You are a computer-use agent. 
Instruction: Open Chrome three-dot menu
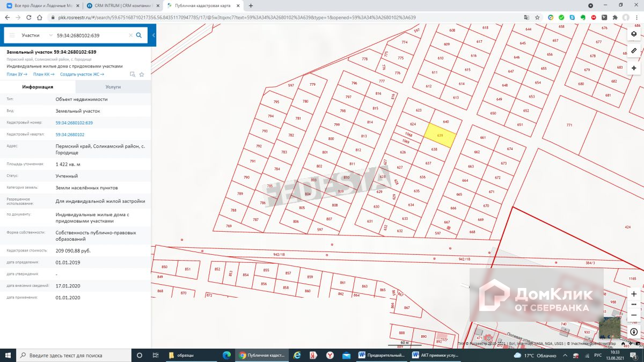[x=637, y=17]
